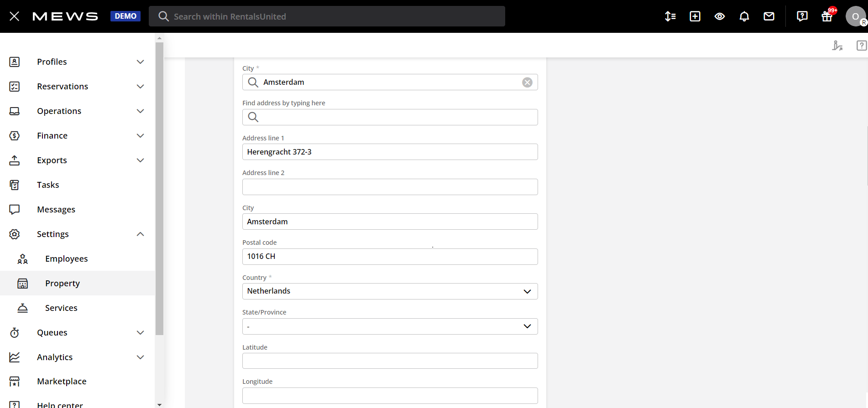The image size is (868, 408).
Task: Open Exports menu item
Action: [x=52, y=160]
